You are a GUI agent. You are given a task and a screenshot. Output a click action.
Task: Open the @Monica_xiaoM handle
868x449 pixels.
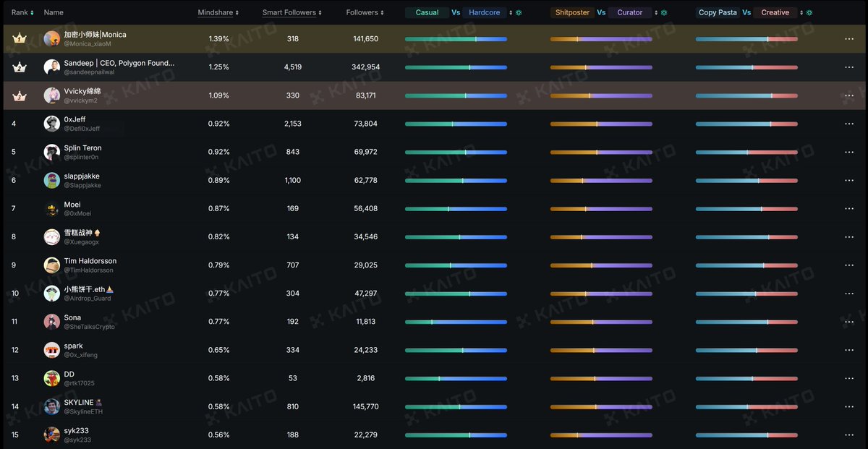pos(88,44)
